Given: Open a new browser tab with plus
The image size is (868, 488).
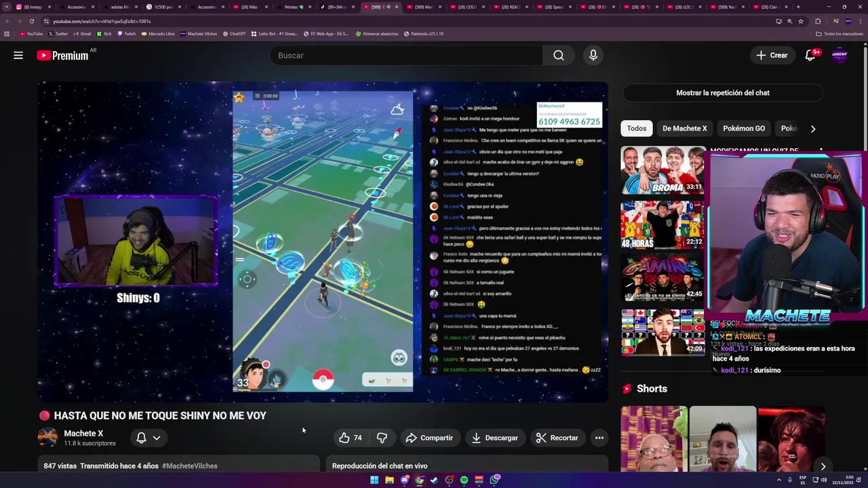Looking at the screenshot, I should coord(798,7).
